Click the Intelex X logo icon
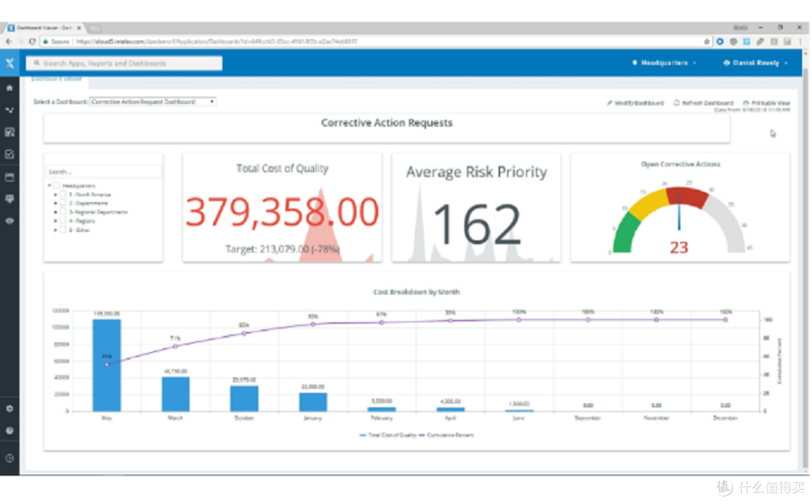 pyautogui.click(x=10, y=63)
